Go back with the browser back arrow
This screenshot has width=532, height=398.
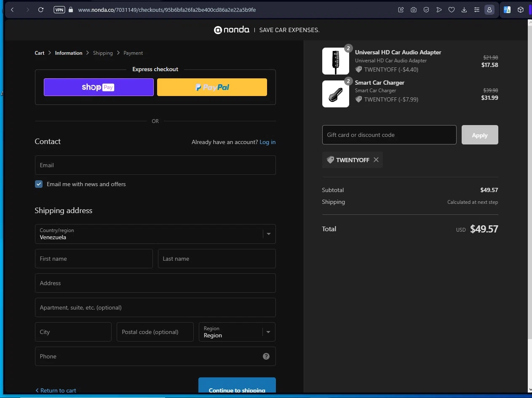point(12,10)
